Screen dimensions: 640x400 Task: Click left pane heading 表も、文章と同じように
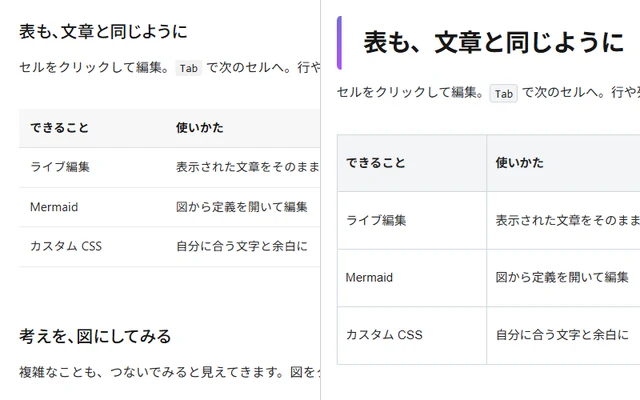click(x=103, y=31)
